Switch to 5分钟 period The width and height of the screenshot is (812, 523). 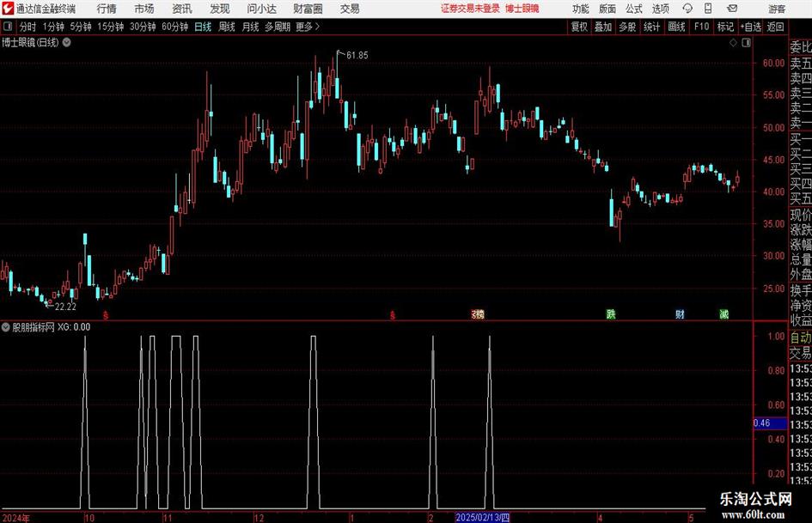81,27
